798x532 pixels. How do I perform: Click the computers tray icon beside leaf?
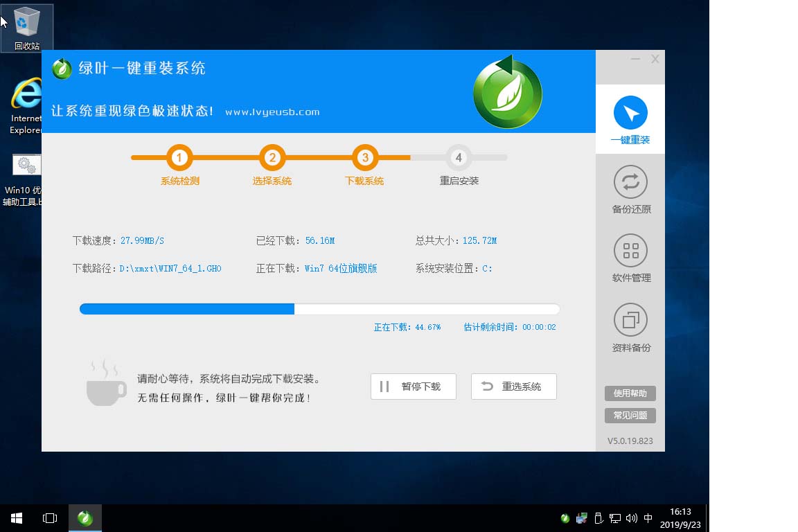[x=582, y=518]
